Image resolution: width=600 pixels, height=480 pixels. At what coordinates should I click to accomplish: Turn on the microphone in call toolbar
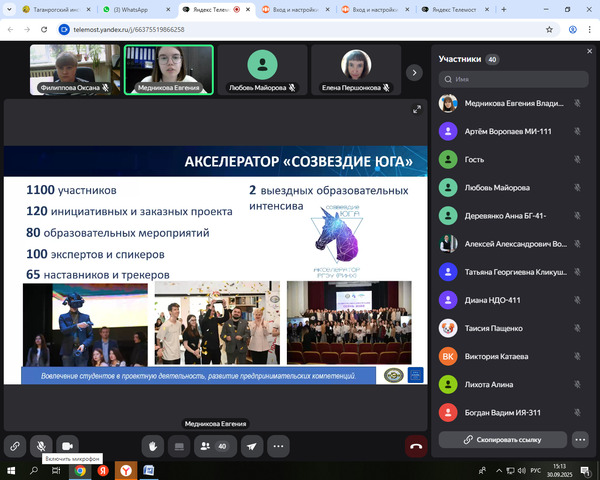point(42,446)
